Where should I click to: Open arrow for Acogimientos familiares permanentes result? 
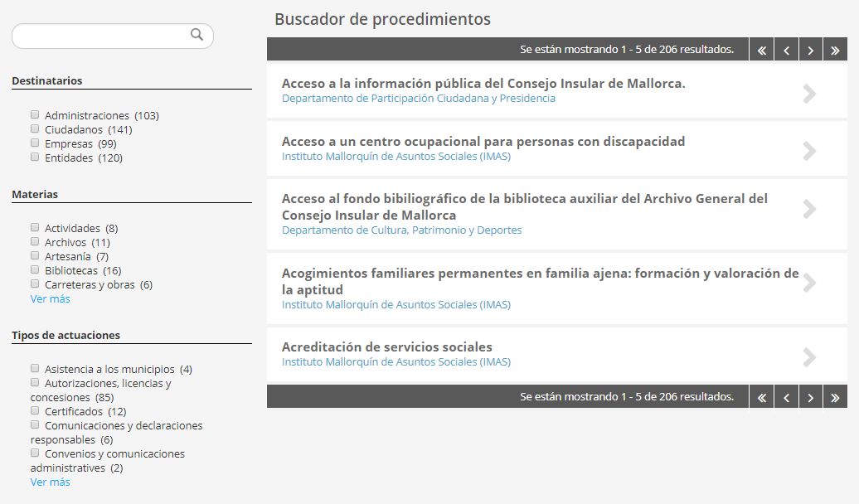pos(810,283)
